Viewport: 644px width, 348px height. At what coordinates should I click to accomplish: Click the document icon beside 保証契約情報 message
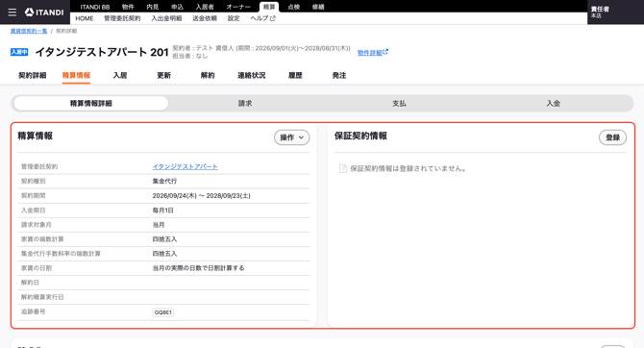click(342, 168)
